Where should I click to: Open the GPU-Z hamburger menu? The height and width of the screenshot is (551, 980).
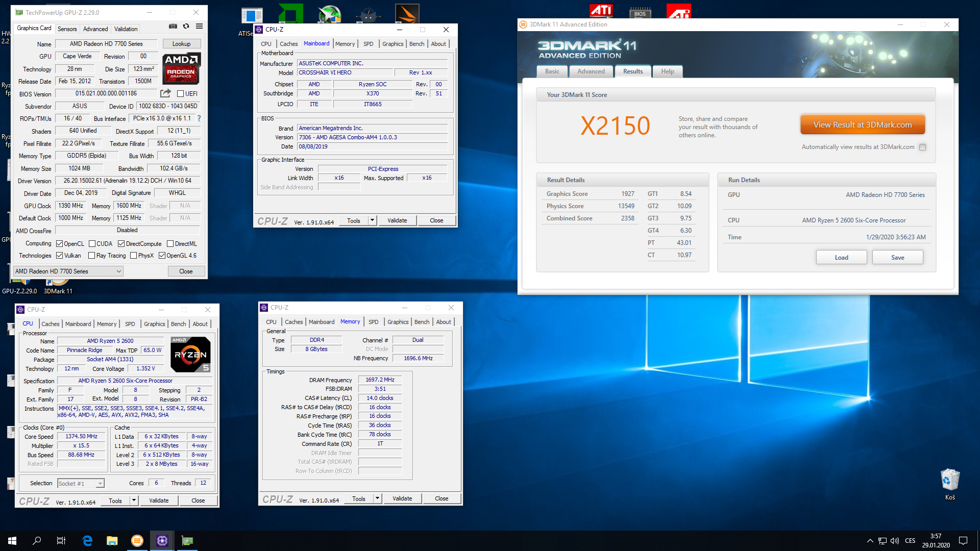tap(200, 26)
